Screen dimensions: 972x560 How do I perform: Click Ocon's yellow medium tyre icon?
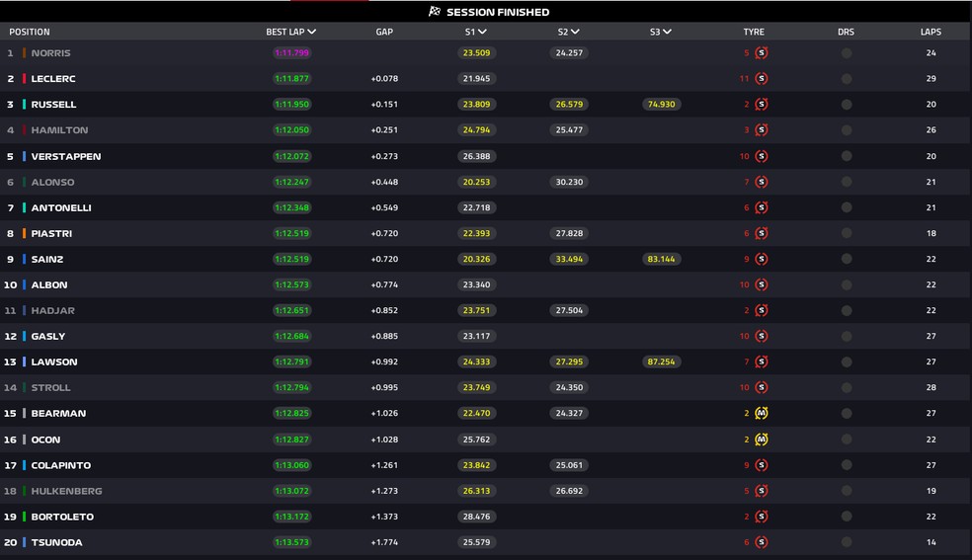tap(762, 440)
